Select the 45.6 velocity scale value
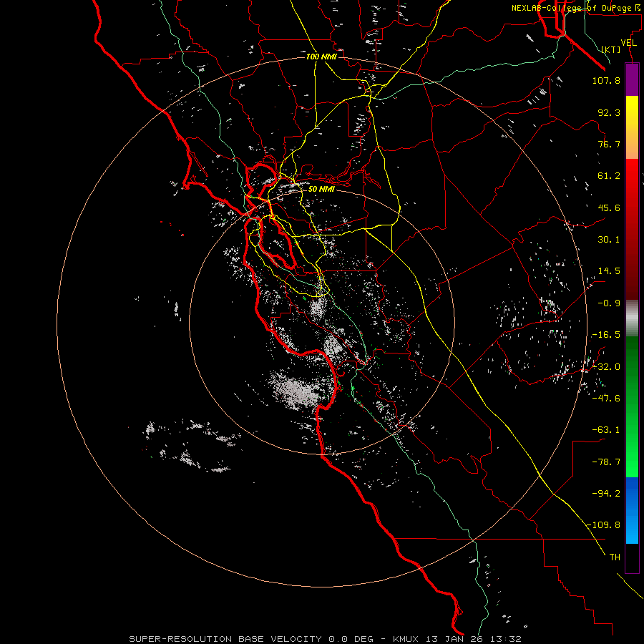 pos(609,208)
